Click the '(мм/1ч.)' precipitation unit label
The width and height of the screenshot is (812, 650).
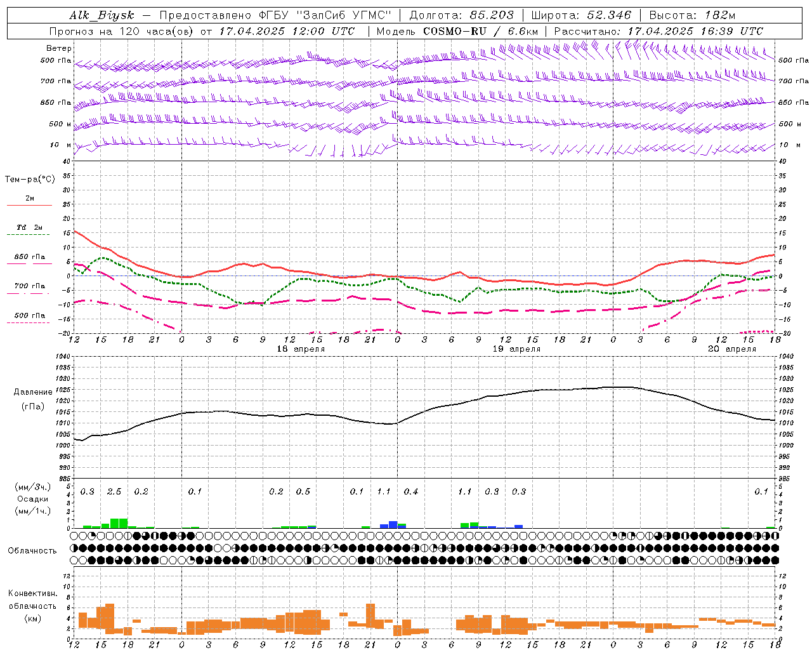[32, 511]
